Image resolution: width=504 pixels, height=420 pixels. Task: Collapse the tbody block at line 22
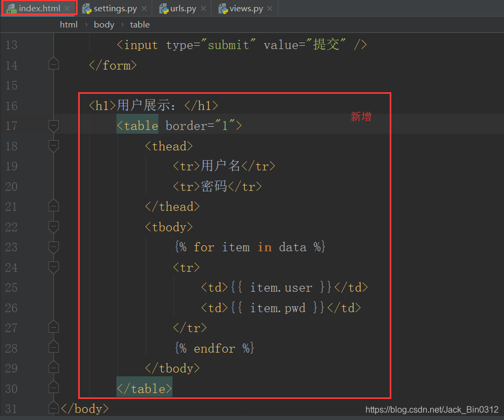click(53, 227)
